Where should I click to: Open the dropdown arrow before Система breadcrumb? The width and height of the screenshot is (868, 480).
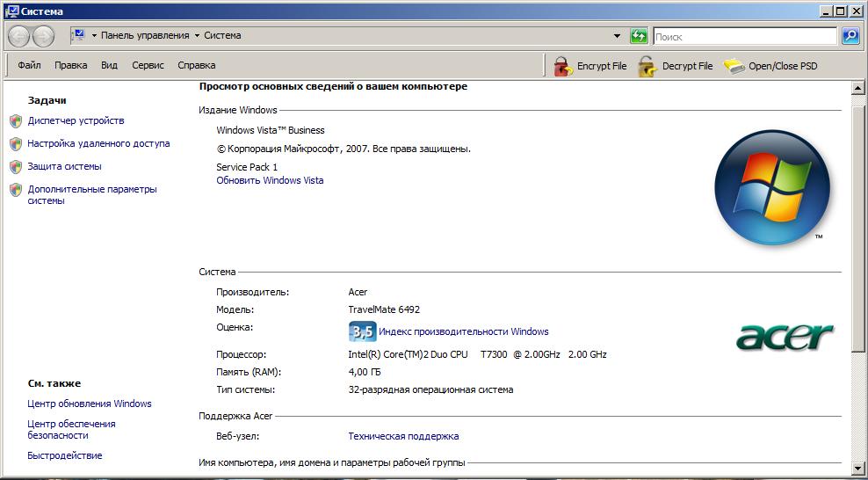click(x=197, y=35)
